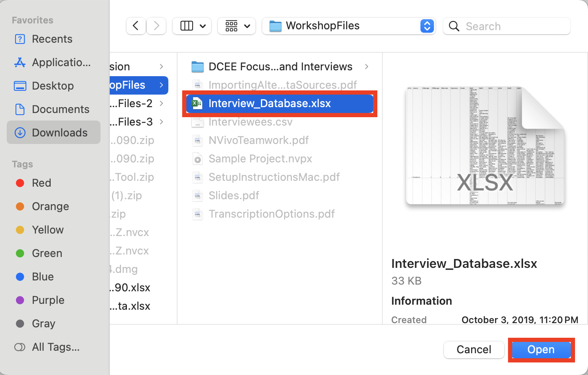Image resolution: width=588 pixels, height=375 pixels.
Task: Select the ...ta.xlsx file
Action: pyautogui.click(x=139, y=306)
